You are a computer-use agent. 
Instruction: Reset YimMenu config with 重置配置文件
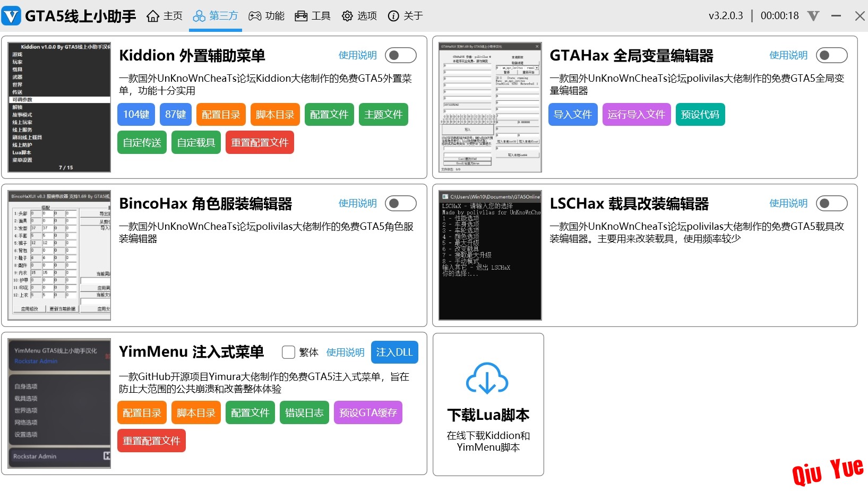tap(152, 441)
